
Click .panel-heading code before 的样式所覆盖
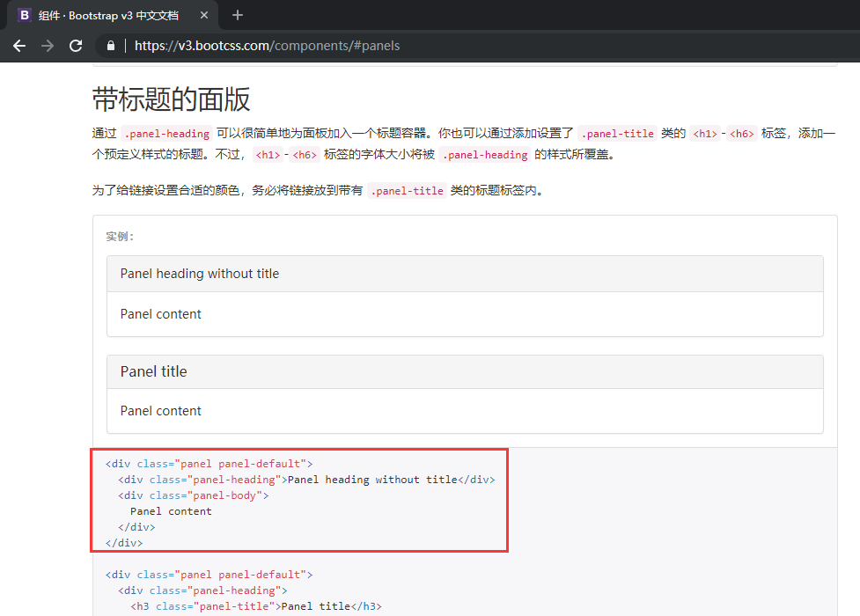click(x=485, y=155)
